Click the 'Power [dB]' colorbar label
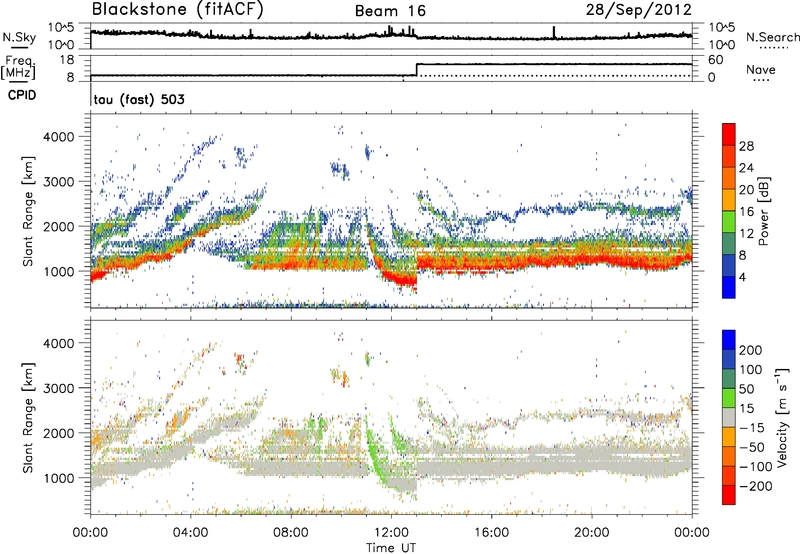The width and height of the screenshot is (800, 554). click(x=763, y=211)
